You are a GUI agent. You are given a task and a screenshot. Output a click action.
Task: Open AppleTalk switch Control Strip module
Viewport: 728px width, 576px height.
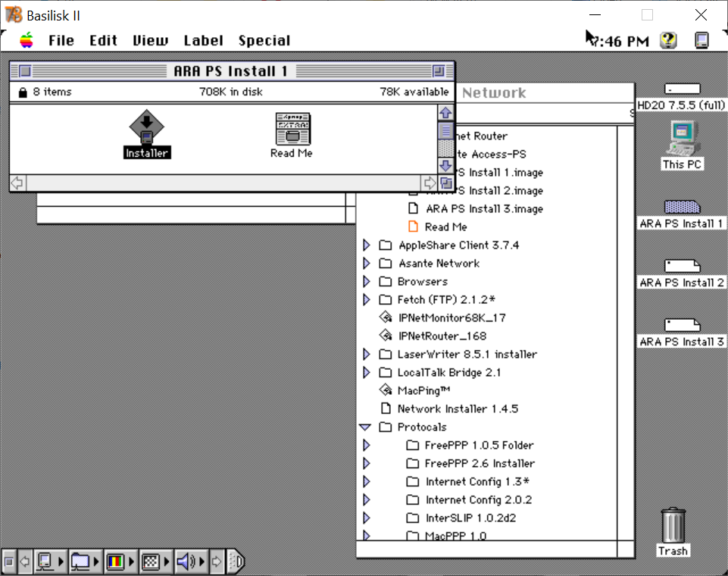[50, 562]
